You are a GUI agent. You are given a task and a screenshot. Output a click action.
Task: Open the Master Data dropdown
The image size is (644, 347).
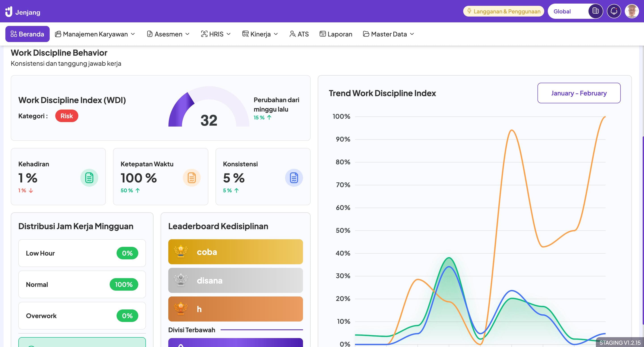(388, 34)
